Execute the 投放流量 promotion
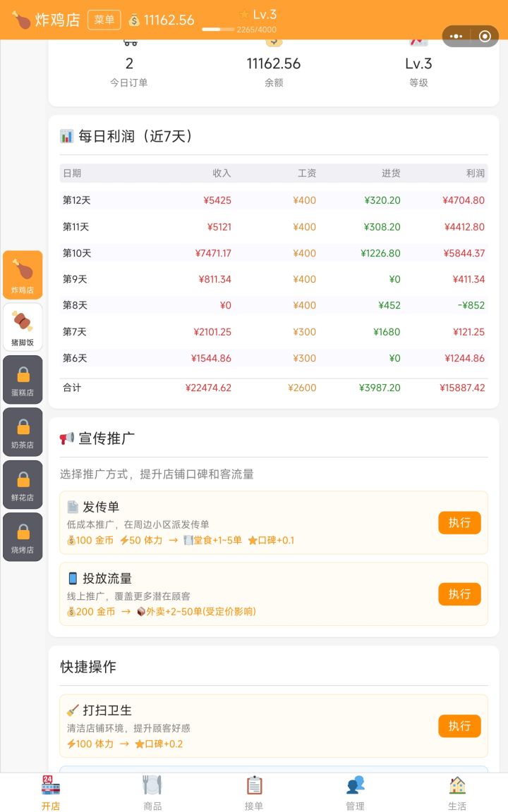The width and height of the screenshot is (508, 812). click(x=459, y=594)
